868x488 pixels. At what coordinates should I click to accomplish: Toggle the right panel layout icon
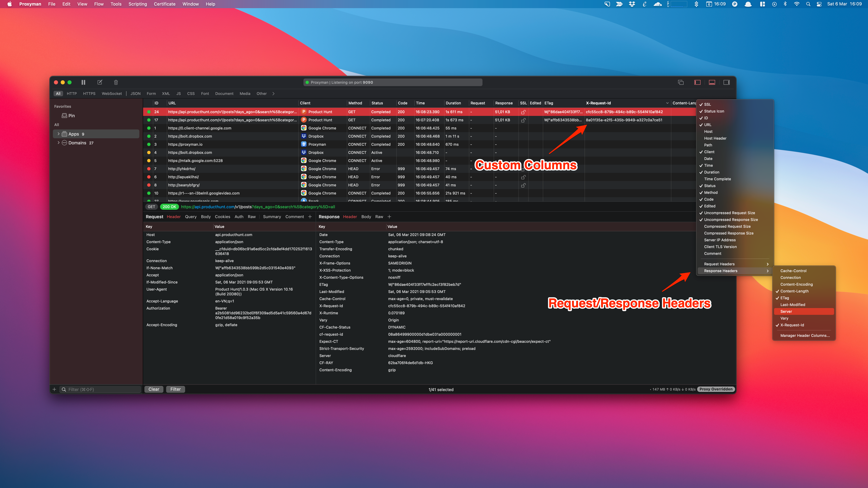pyautogui.click(x=726, y=82)
